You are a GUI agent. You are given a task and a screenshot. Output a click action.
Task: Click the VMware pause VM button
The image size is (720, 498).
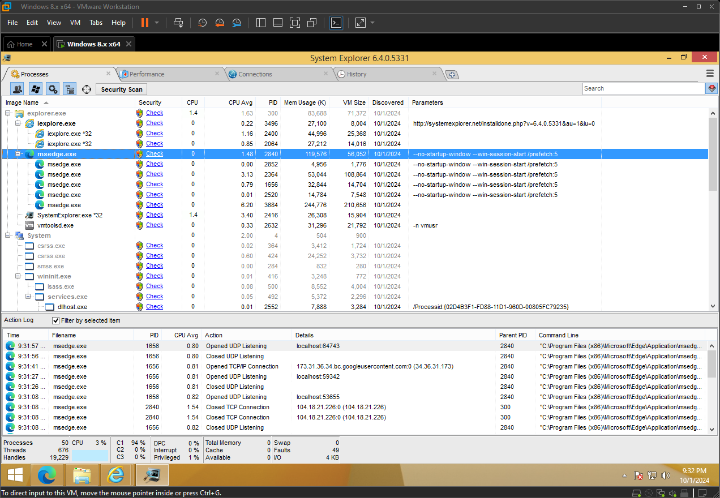coord(145,22)
